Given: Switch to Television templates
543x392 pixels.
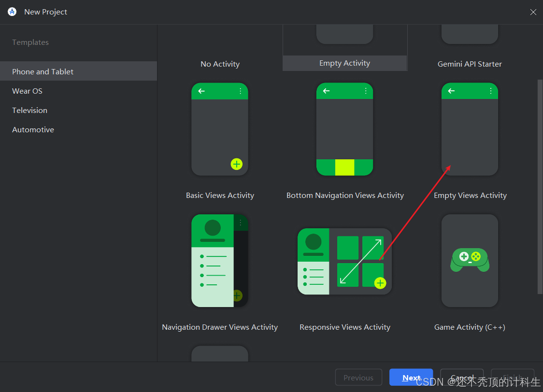Looking at the screenshot, I should coord(79,110).
